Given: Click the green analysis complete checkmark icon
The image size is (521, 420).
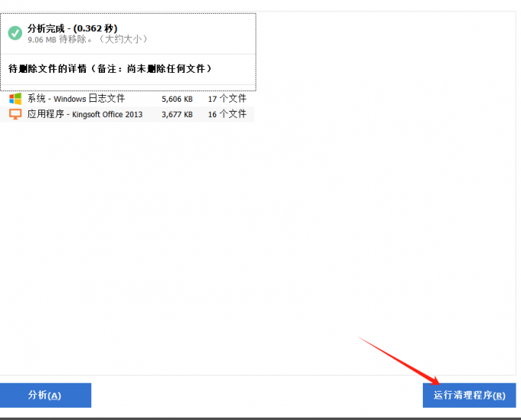Looking at the screenshot, I should (x=15, y=33).
